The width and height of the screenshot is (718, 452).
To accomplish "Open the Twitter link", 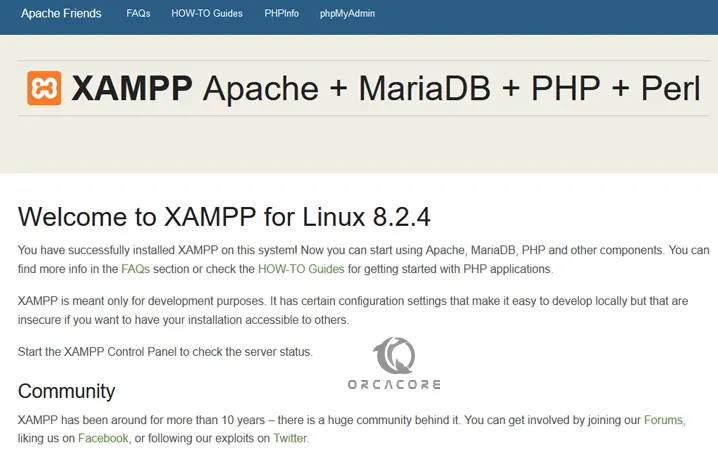I will (x=290, y=438).
